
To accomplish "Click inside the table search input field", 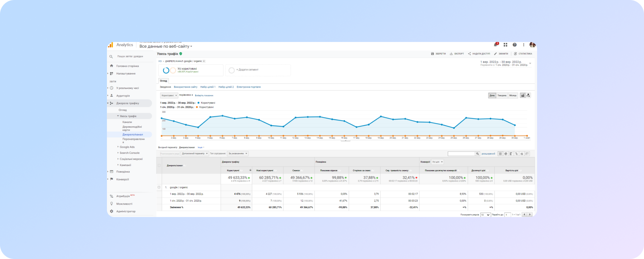I will point(461,154).
